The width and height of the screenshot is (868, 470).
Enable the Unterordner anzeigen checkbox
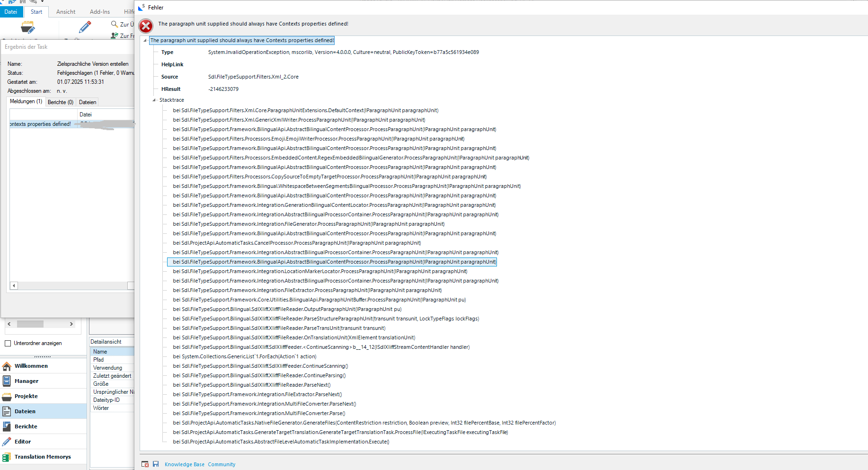(8, 343)
